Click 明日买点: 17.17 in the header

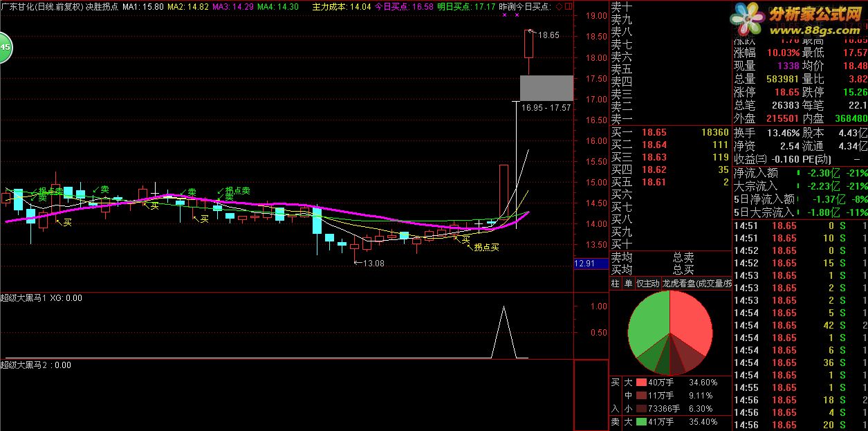point(466,6)
